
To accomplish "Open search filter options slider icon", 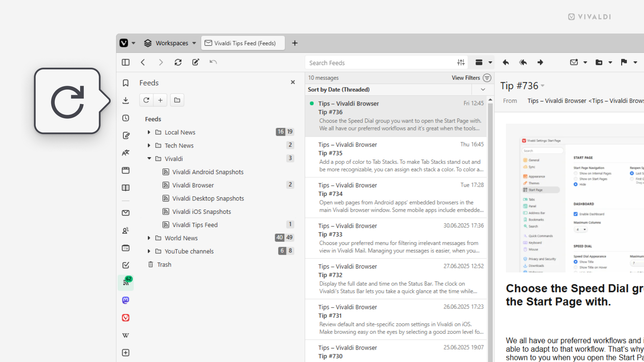I will tap(461, 62).
